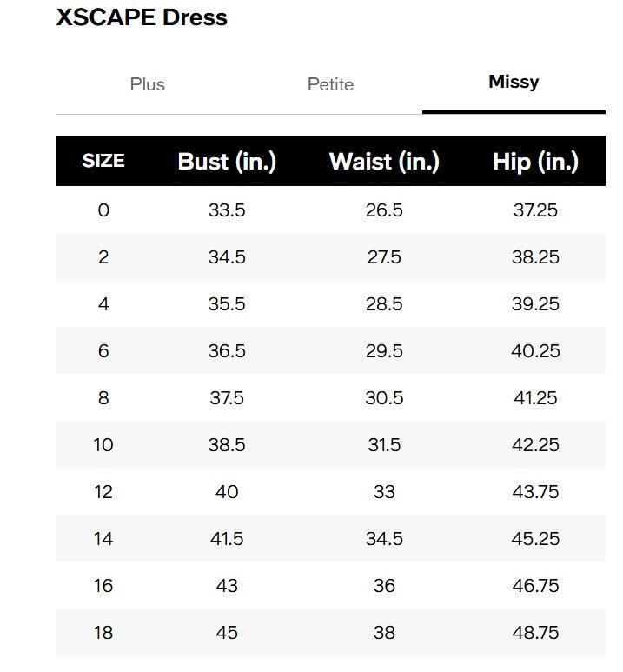Click bust value 41.5 in size 14 row
This screenshot has width=623, height=672.
click(x=227, y=539)
